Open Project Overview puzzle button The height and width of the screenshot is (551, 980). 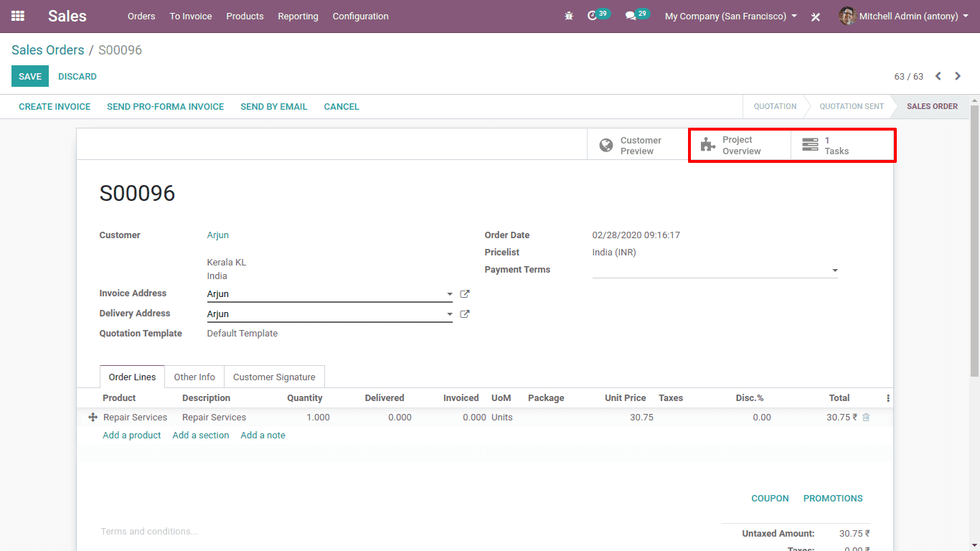[740, 146]
